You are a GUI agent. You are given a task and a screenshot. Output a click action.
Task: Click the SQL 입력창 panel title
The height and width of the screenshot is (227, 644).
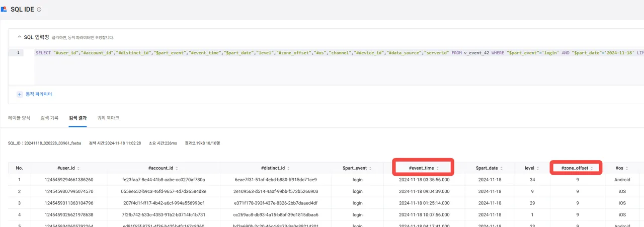tap(37, 37)
